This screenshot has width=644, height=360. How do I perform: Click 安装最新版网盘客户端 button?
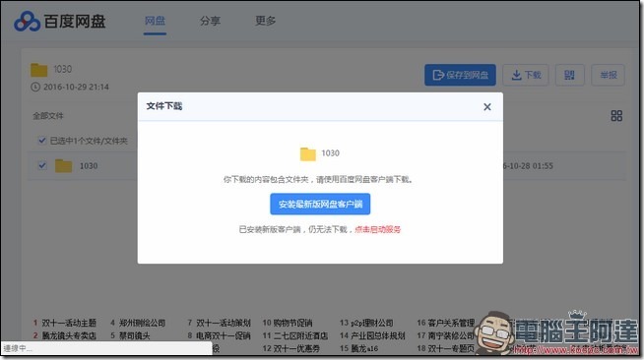click(320, 205)
